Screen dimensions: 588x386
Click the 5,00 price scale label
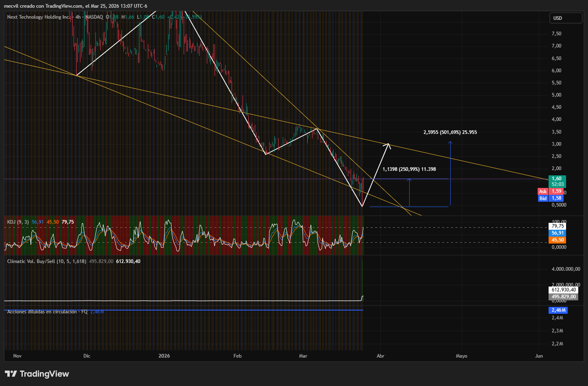(x=556, y=95)
